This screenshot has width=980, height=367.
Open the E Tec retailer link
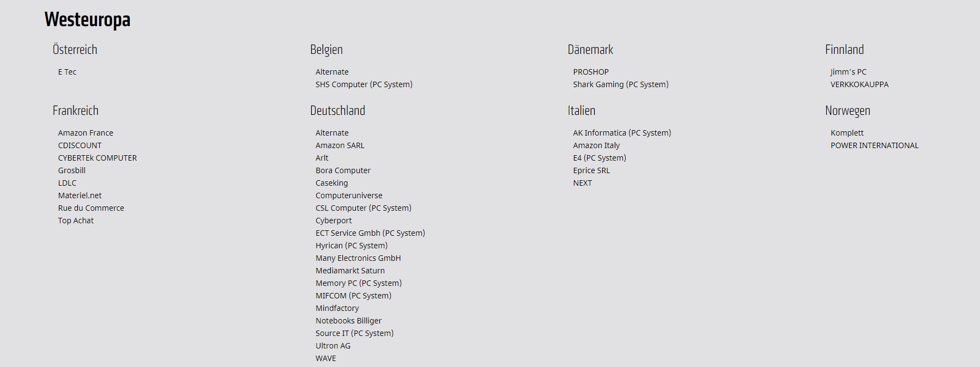[x=67, y=72]
